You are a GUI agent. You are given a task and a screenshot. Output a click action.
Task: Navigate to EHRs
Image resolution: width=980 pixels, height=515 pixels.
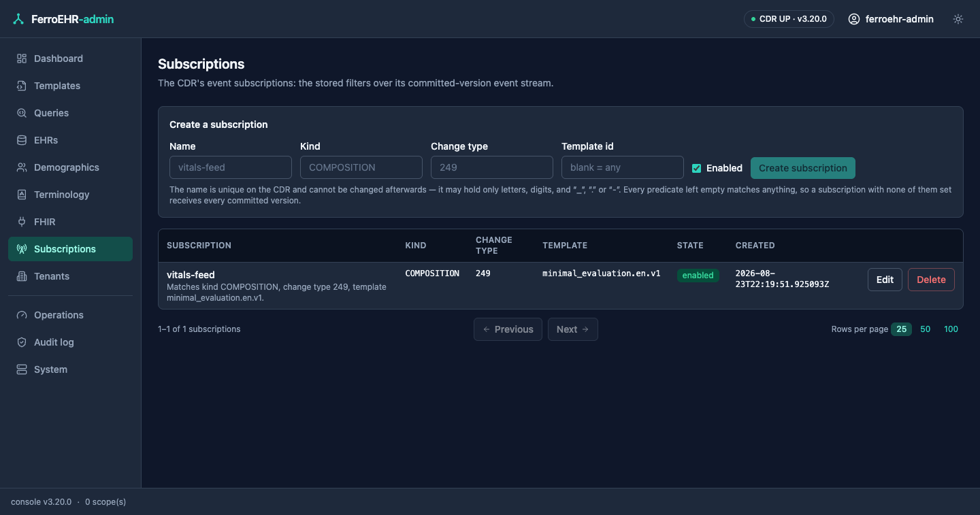click(x=70, y=140)
